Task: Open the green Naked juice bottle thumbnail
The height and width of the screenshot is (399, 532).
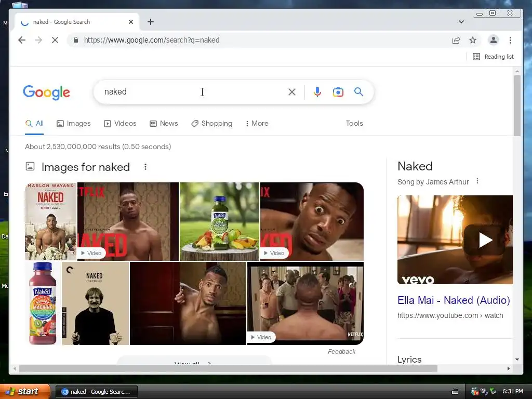Action: 219,221
